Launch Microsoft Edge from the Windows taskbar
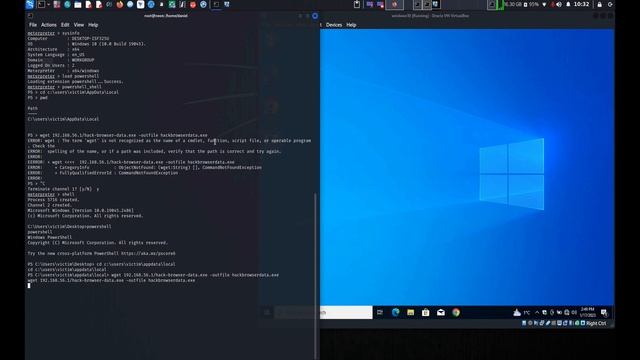Image resolution: width=640 pixels, height=360 pixels. pos(396,313)
